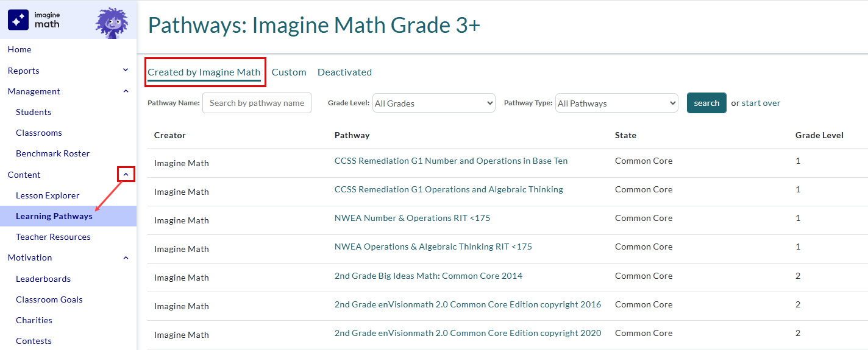Click the Pathways: Imagine Math Grade 3+ heading

[x=314, y=25]
